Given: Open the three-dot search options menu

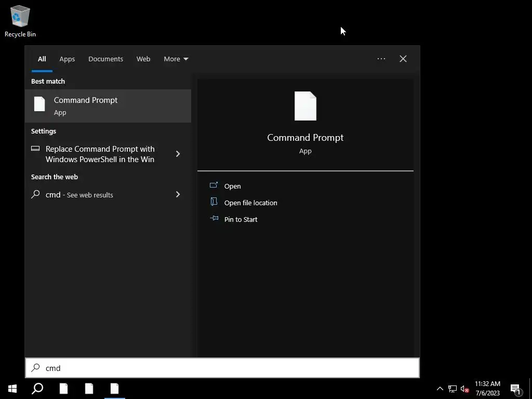Looking at the screenshot, I should click(x=381, y=59).
